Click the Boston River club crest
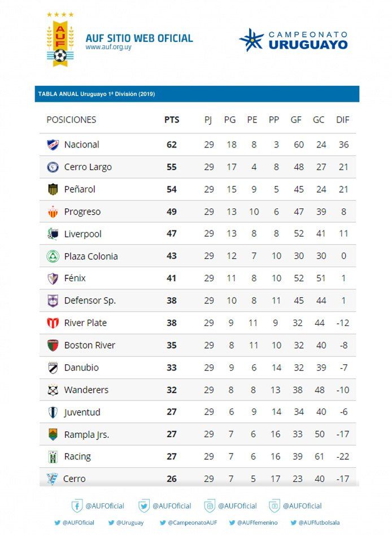 (53, 345)
